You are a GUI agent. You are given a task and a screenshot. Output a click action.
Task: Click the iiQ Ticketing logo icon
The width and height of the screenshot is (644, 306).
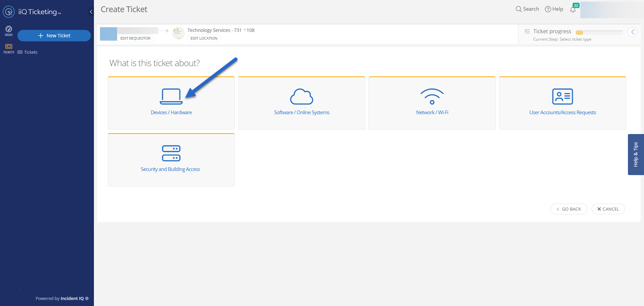pyautogui.click(x=9, y=12)
